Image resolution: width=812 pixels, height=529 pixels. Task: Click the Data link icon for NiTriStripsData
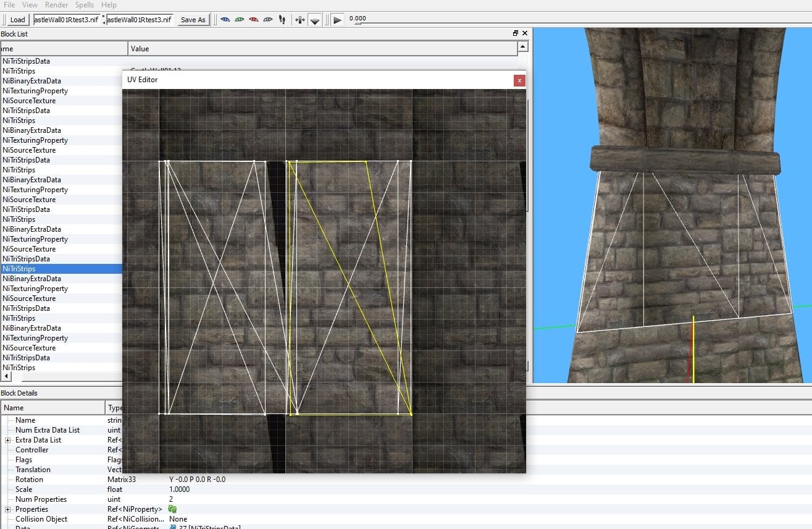(x=173, y=527)
